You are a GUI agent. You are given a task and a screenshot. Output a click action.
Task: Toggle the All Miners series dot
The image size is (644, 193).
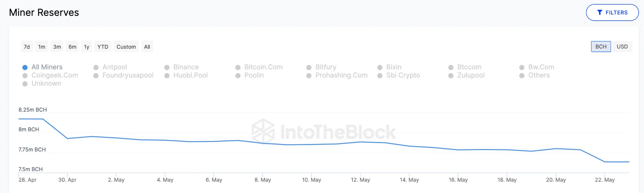coord(25,67)
